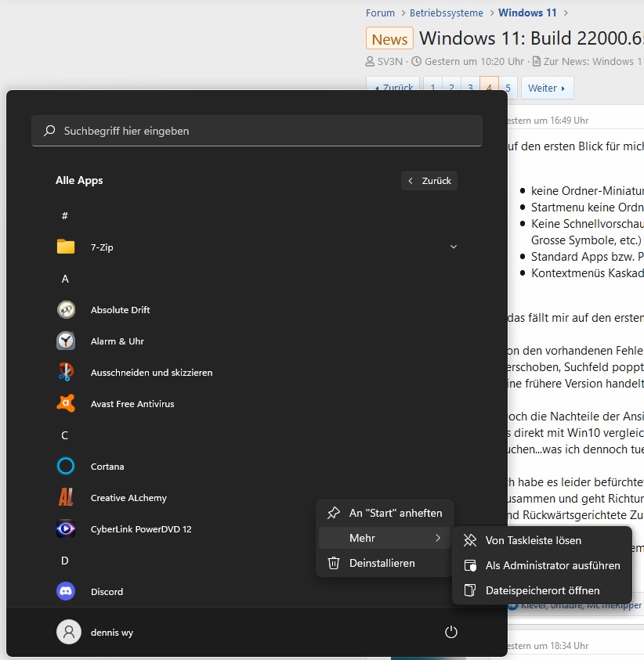Click the pin icon beside An "Start" anheften
Image resolution: width=644 pixels, height=660 pixels.
point(334,513)
